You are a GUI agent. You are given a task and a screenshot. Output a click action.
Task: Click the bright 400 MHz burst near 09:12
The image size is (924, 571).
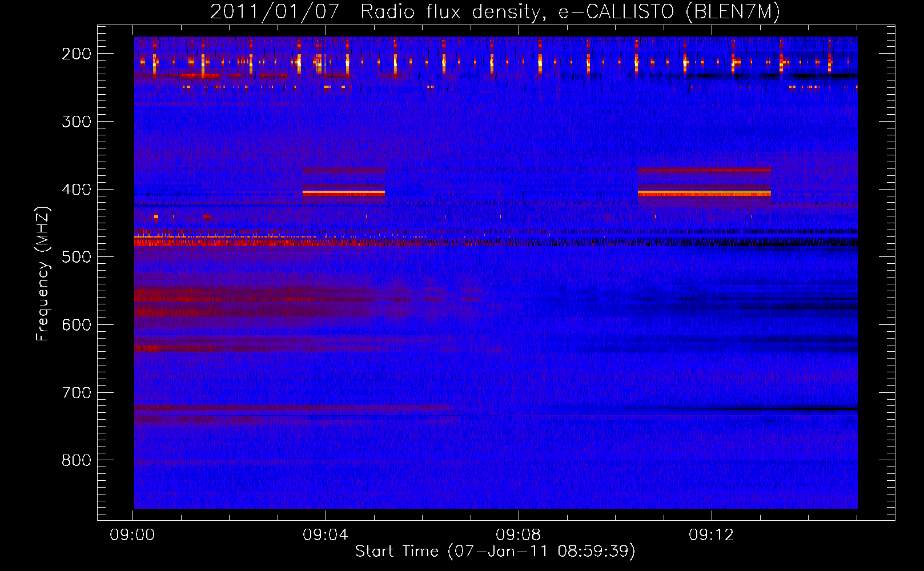click(704, 193)
